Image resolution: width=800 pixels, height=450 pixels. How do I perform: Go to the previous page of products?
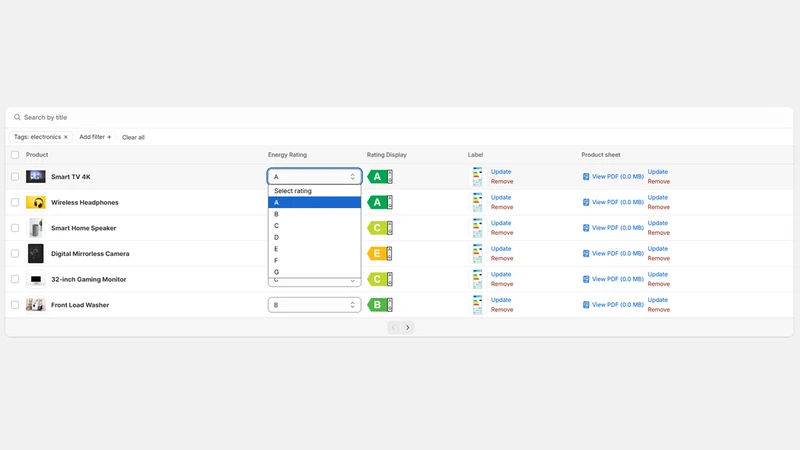coord(393,328)
